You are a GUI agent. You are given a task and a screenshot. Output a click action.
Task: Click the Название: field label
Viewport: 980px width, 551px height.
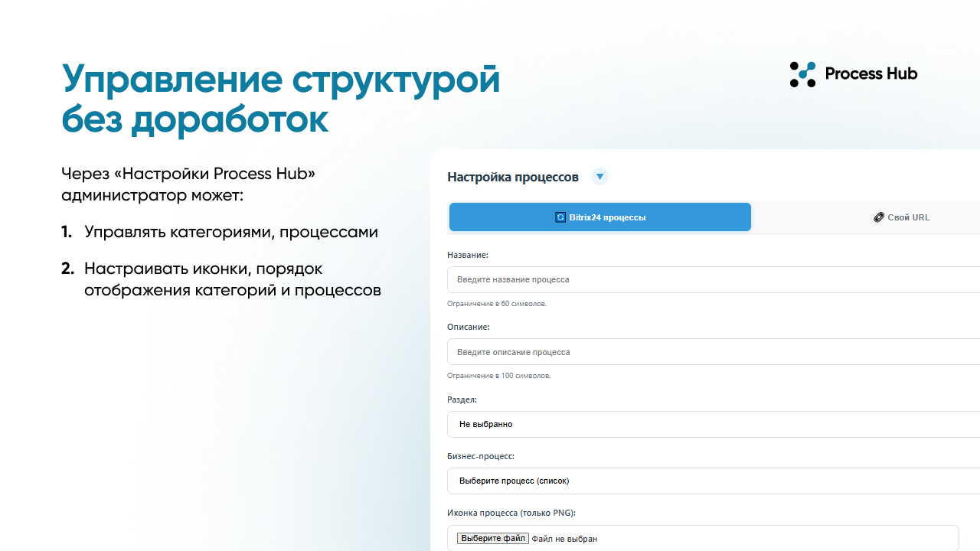click(x=468, y=254)
